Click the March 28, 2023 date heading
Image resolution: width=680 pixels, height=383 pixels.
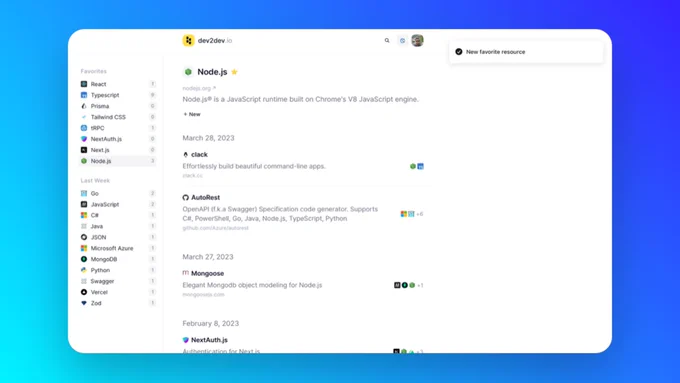(x=208, y=138)
